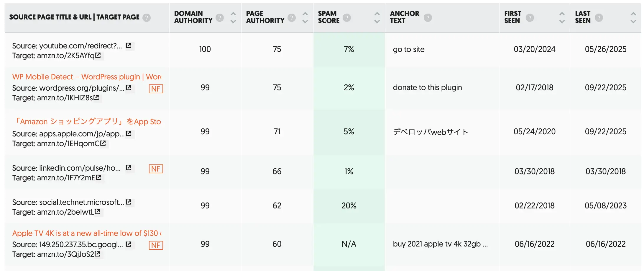This screenshot has width=644, height=271.
Task: Click Spam Score help question icon
Action: [347, 18]
